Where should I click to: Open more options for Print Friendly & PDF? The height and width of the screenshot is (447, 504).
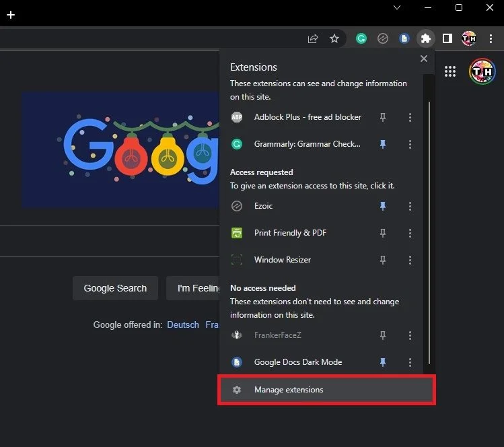click(x=410, y=233)
